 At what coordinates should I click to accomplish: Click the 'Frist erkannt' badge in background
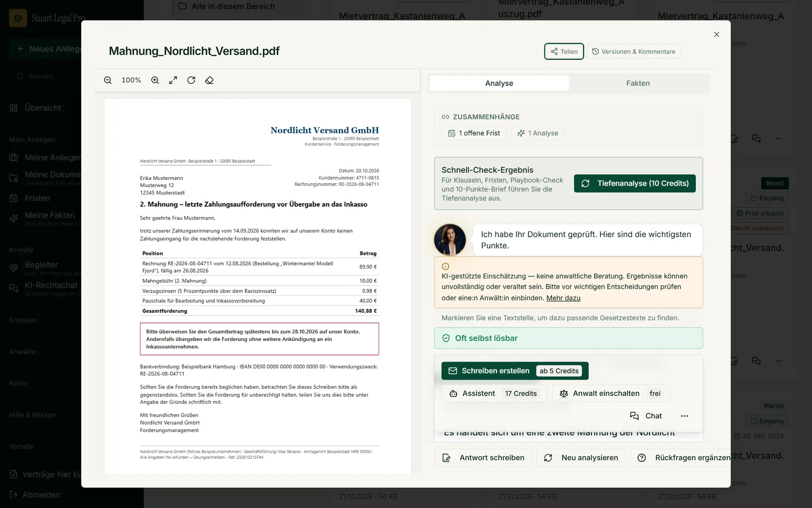click(760, 213)
